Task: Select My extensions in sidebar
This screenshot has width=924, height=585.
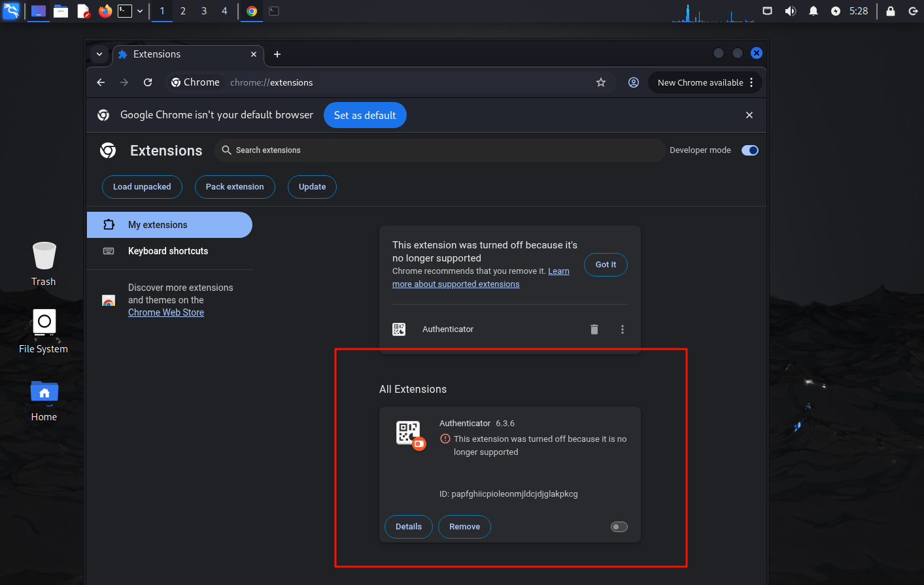Action: click(x=169, y=225)
